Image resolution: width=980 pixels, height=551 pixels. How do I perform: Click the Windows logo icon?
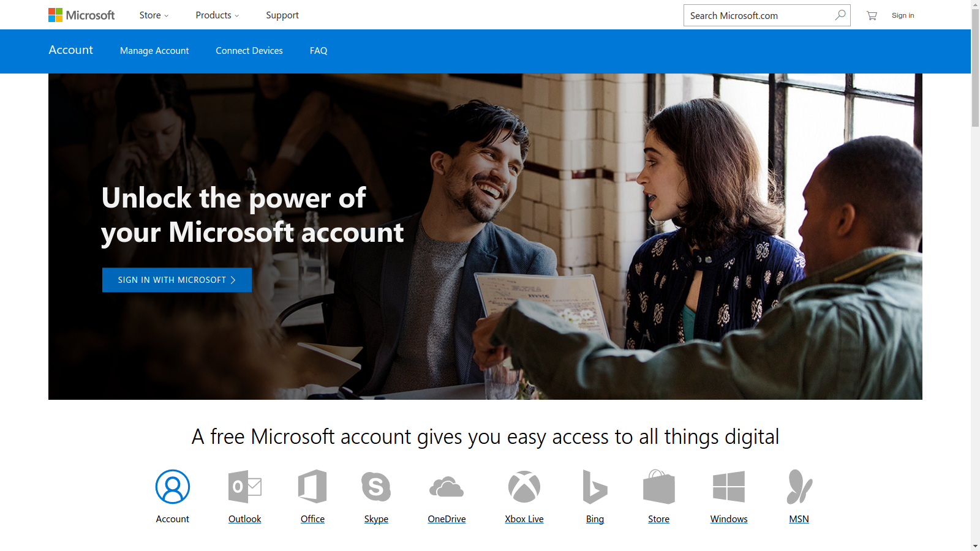(x=729, y=487)
